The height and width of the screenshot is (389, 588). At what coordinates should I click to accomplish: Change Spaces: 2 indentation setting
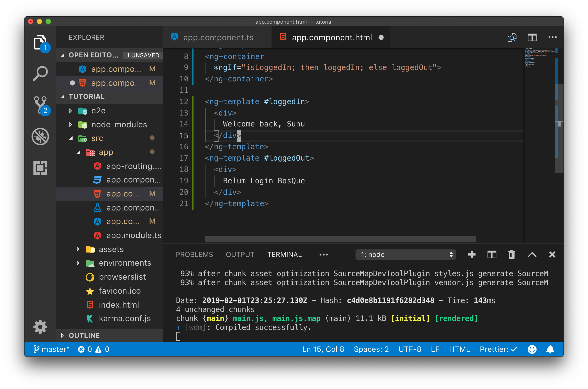[x=371, y=349]
